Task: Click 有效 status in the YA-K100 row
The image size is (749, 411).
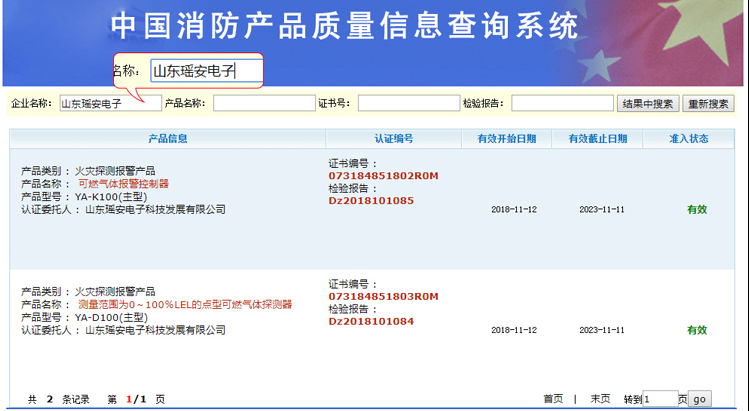Action: click(x=697, y=209)
